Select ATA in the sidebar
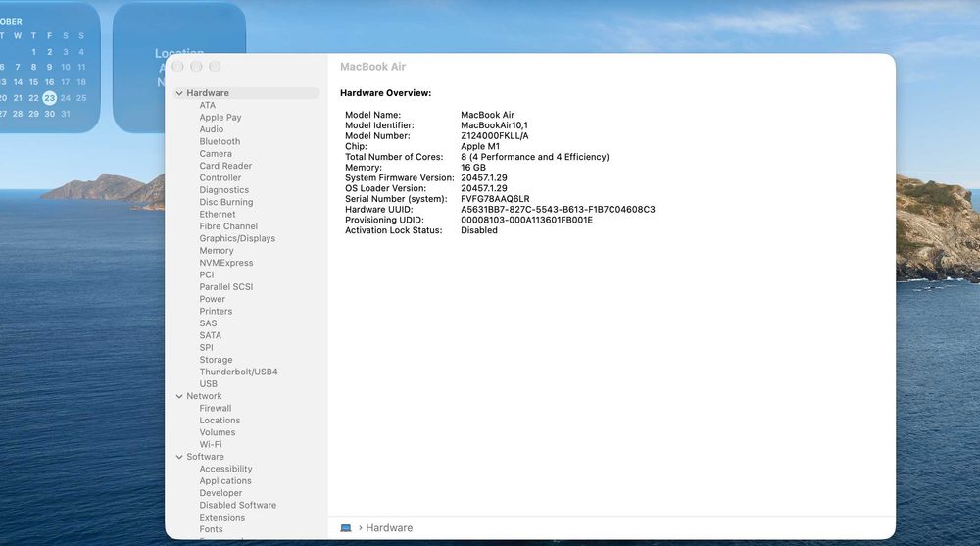 click(208, 105)
